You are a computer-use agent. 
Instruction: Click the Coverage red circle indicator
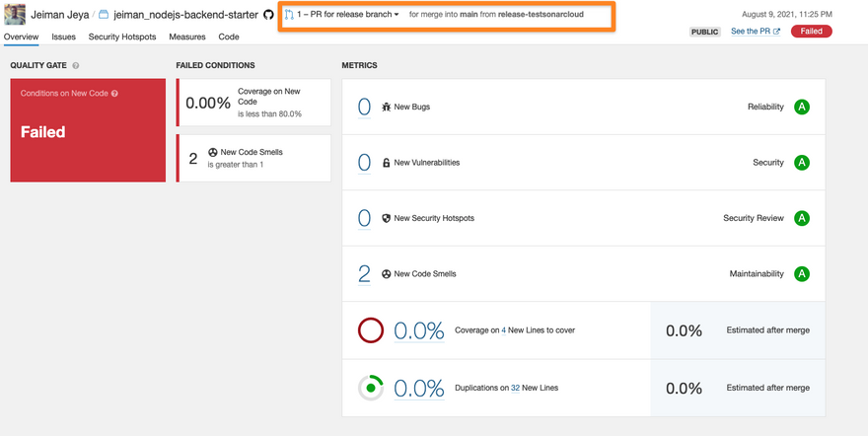371,330
